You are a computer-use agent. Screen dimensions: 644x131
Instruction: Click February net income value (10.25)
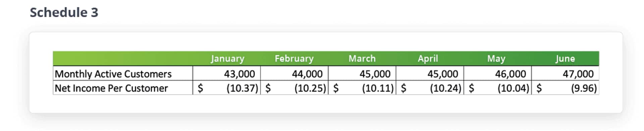click(310, 88)
